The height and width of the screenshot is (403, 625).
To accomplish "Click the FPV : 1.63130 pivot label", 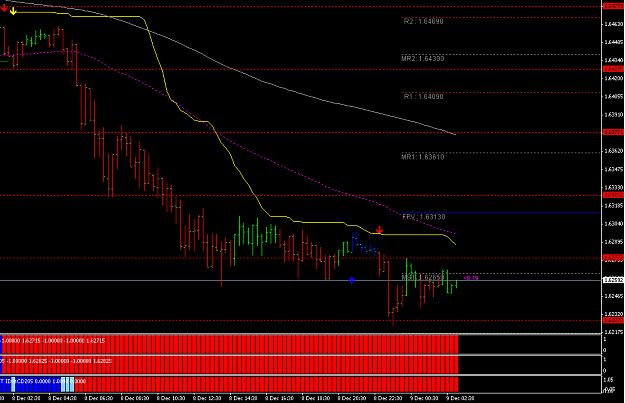I will pyautogui.click(x=424, y=217).
